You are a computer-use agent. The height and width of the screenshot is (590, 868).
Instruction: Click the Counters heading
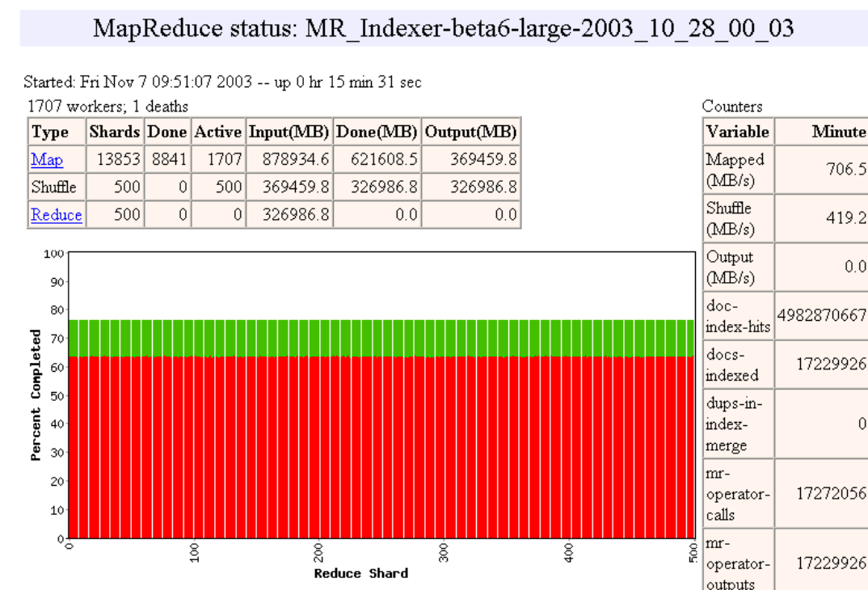pos(732,106)
